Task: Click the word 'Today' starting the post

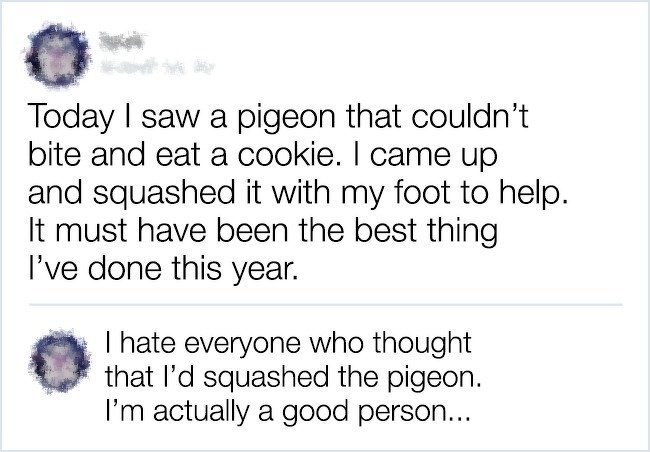Action: point(70,118)
